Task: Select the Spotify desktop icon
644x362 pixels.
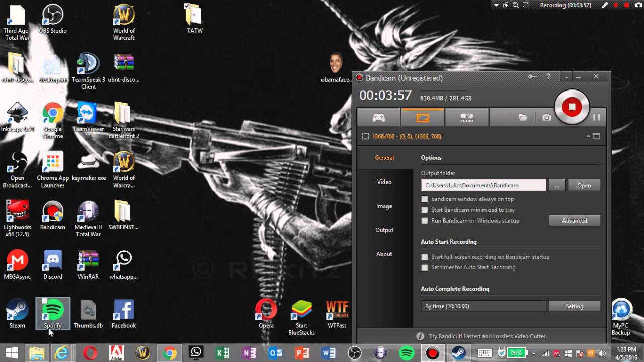Action: [x=53, y=314]
